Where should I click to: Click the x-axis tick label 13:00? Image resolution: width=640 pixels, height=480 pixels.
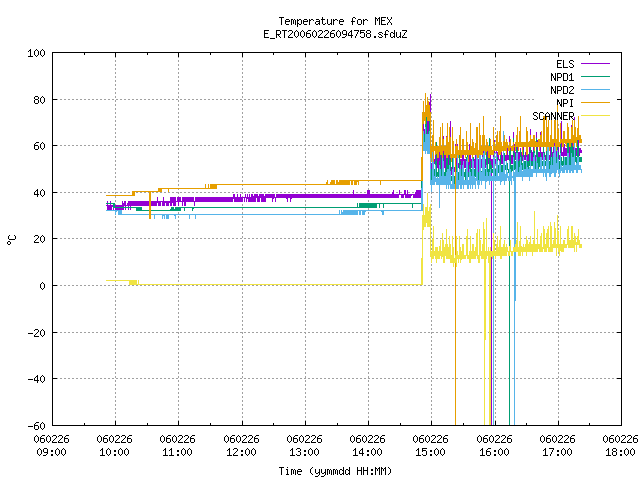tap(304, 452)
